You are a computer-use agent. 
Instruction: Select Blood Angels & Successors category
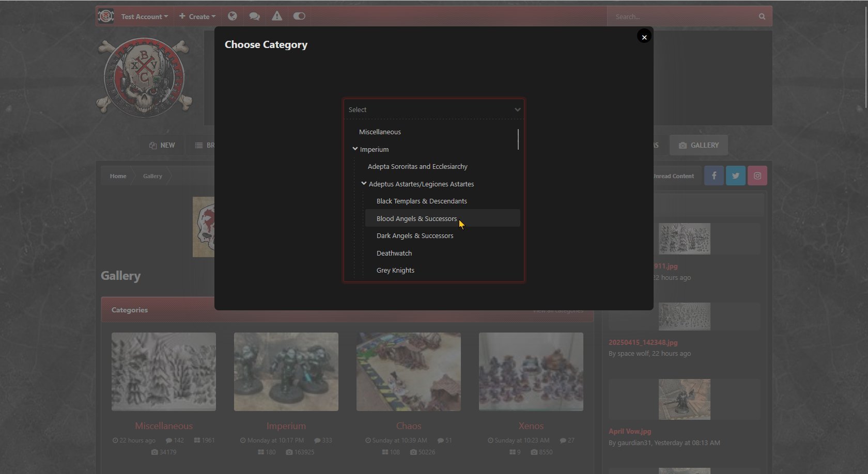tap(416, 218)
